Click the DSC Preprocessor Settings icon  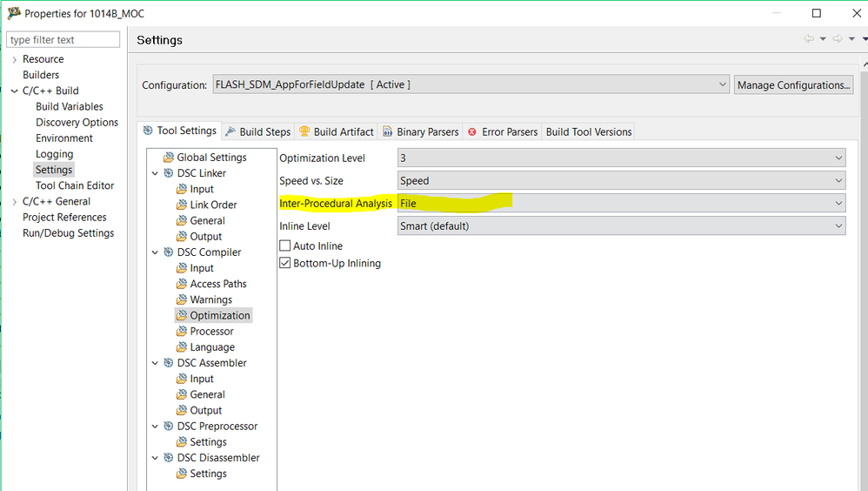182,441
